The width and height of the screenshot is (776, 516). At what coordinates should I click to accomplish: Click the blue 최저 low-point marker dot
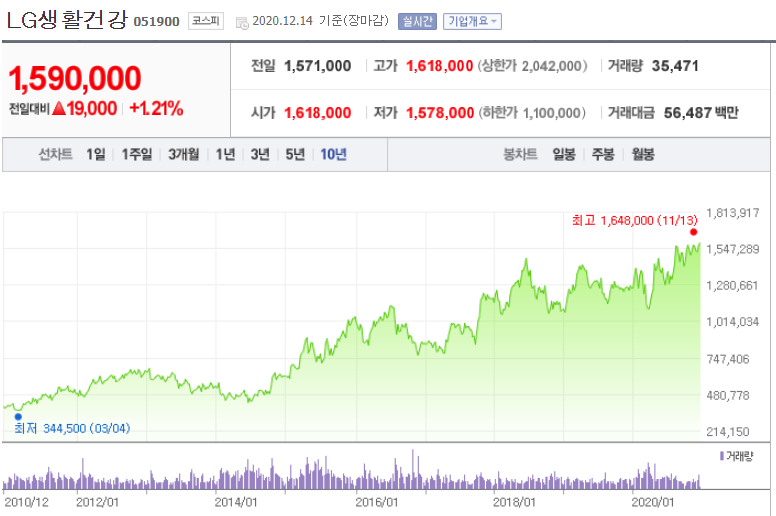coord(18,417)
